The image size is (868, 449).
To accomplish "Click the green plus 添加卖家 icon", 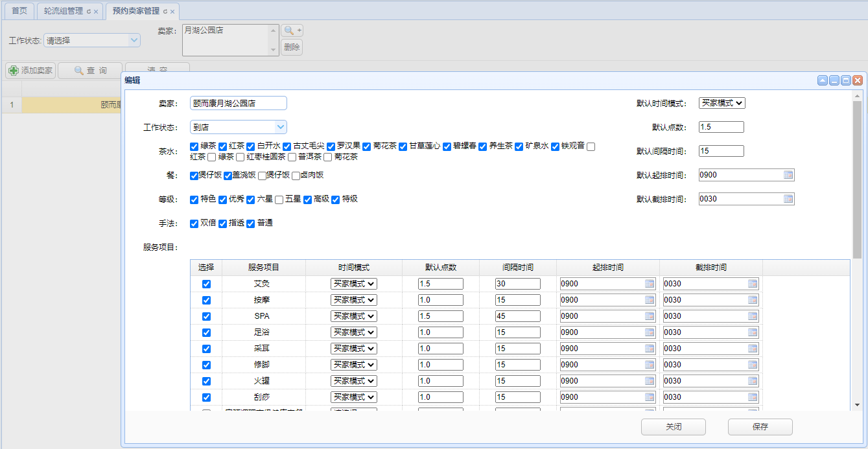I will point(14,71).
